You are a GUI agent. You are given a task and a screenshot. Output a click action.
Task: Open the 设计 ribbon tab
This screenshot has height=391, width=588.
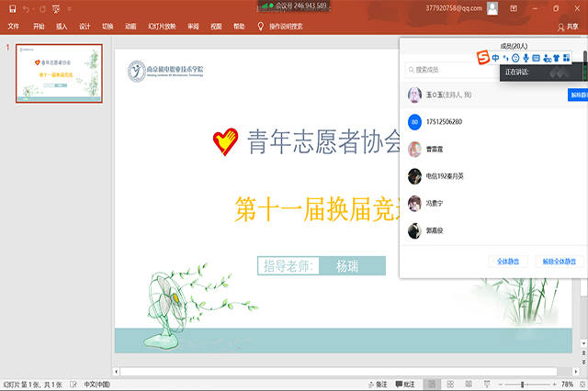(x=85, y=27)
